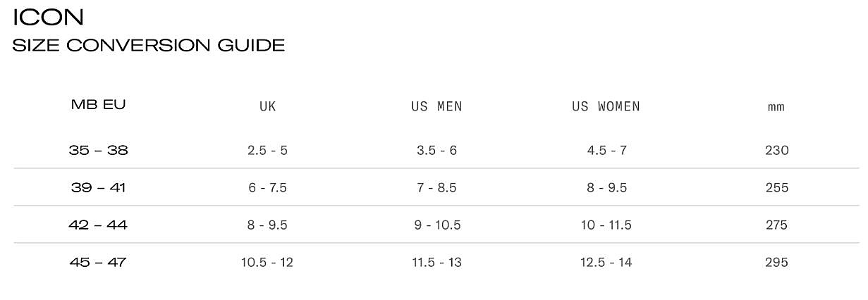The image size is (868, 300).
Task: Select the SIZE CONVERSION GUIDE heading
Action: coord(149,46)
